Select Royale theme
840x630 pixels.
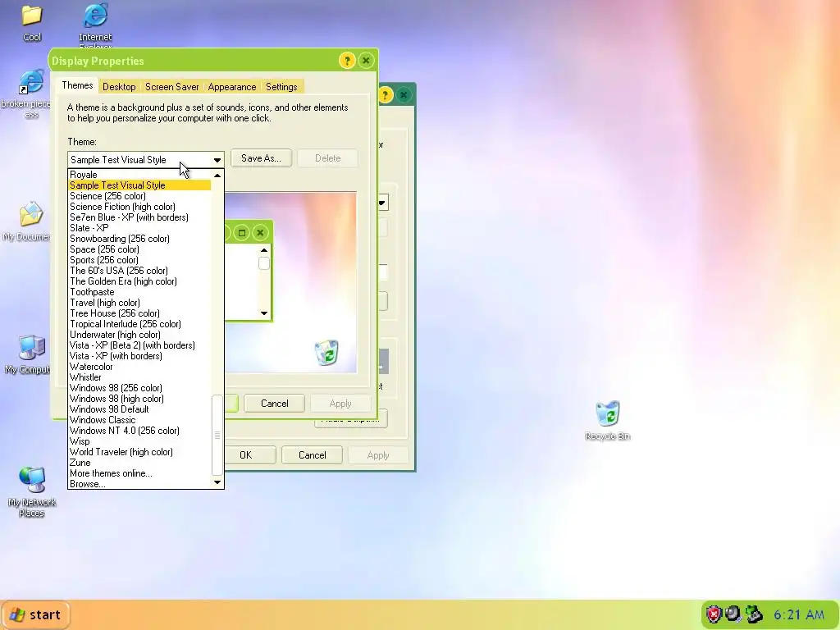click(139, 175)
